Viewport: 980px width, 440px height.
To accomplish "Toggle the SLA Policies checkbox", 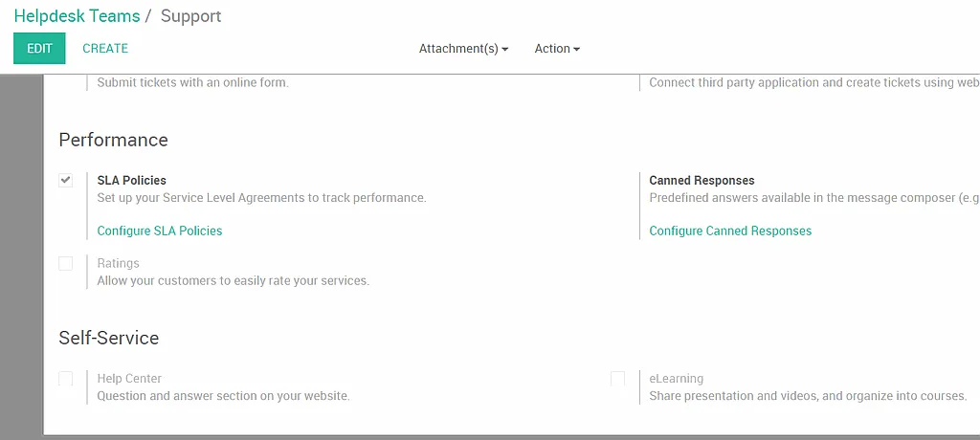I will click(66, 180).
